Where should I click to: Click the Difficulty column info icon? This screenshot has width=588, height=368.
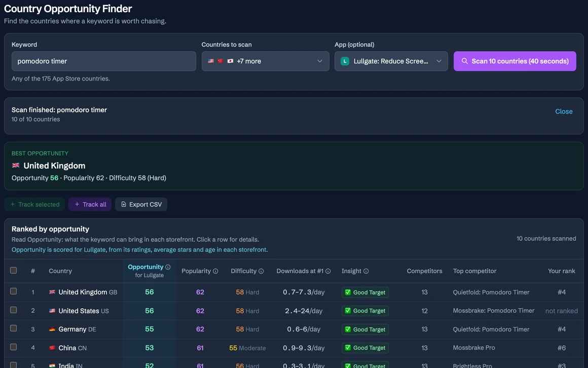[262, 271]
